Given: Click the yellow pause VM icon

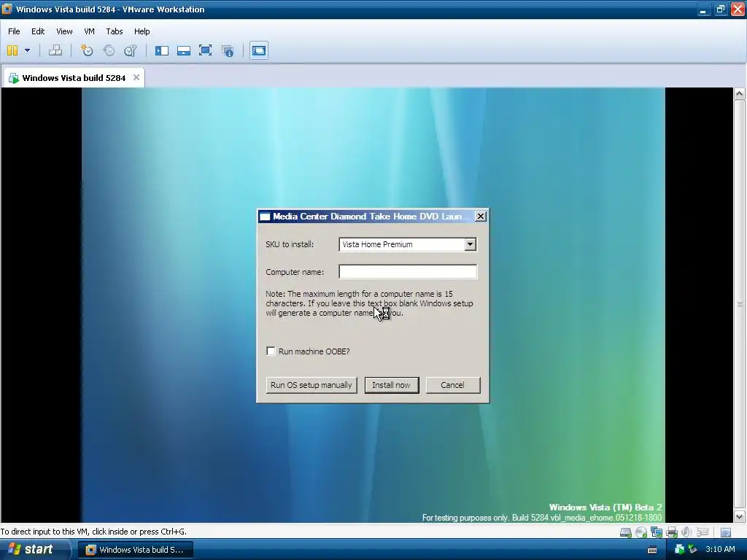Looking at the screenshot, I should (x=12, y=50).
